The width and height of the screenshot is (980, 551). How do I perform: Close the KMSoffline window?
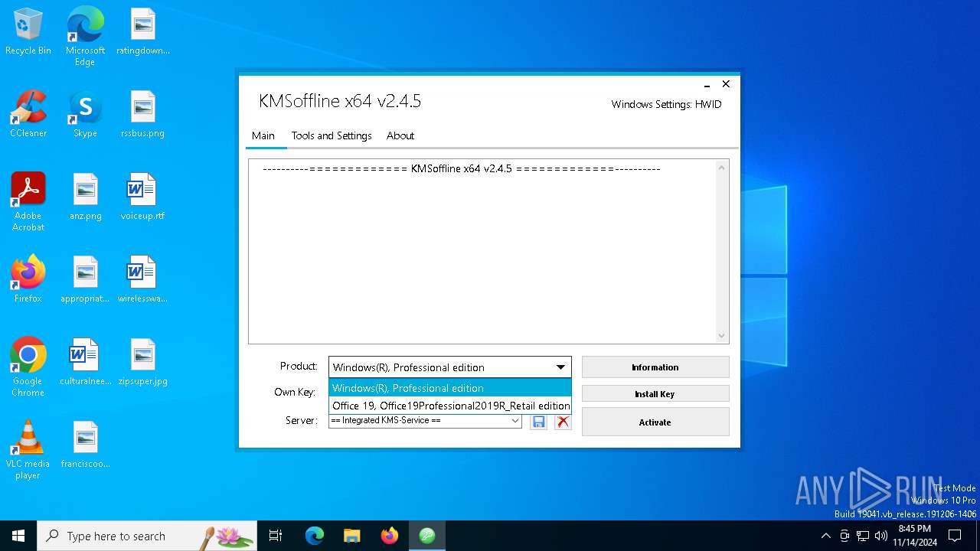point(726,84)
